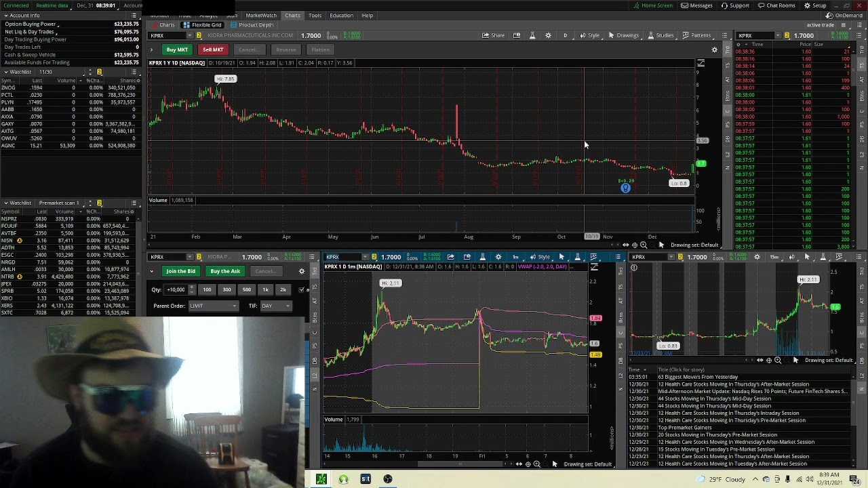The image size is (868, 488).
Task: Set quantity to 300 shares
Action: tap(226, 289)
